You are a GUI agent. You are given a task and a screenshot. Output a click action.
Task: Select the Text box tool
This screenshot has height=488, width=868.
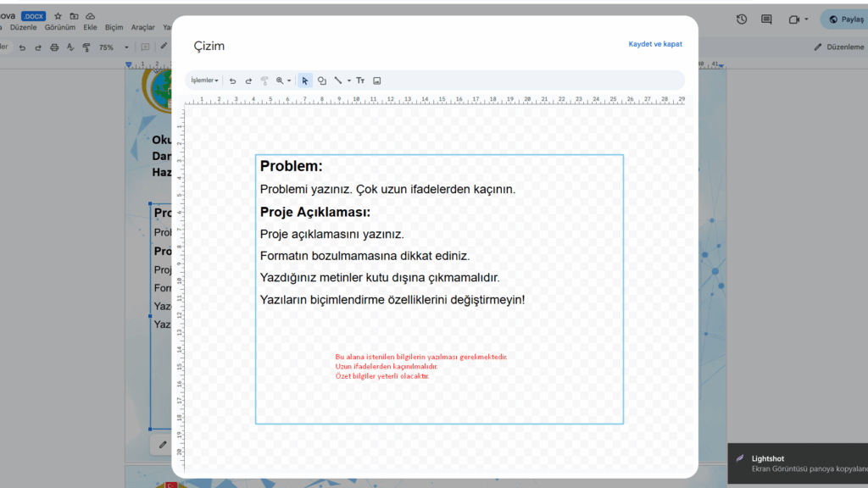[360, 80]
